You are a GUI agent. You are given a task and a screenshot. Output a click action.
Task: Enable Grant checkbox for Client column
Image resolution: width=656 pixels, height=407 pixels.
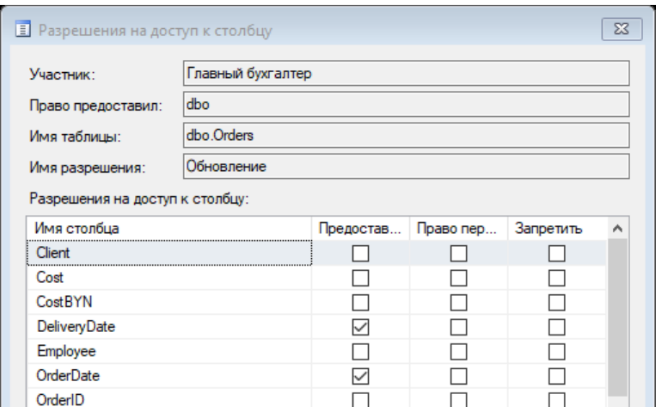point(360,253)
